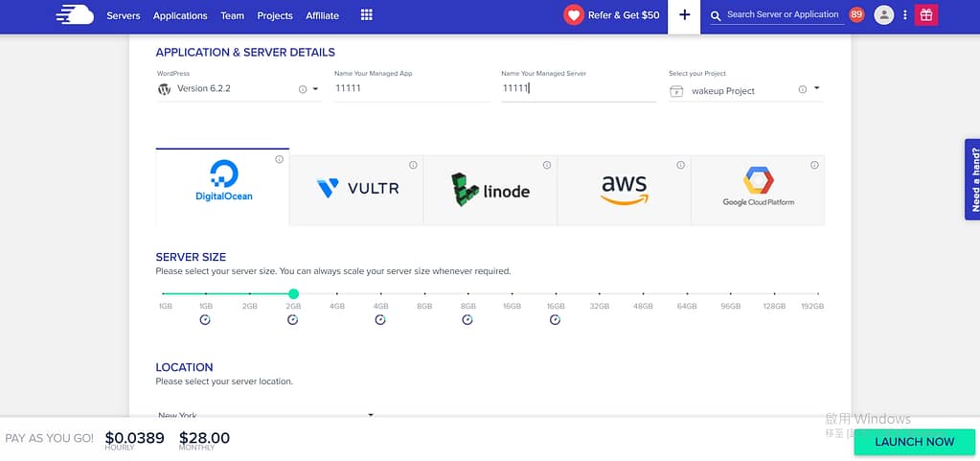Screen dimensions: 980x461
Task: Click the Name Your Managed Server field
Action: click(x=578, y=88)
